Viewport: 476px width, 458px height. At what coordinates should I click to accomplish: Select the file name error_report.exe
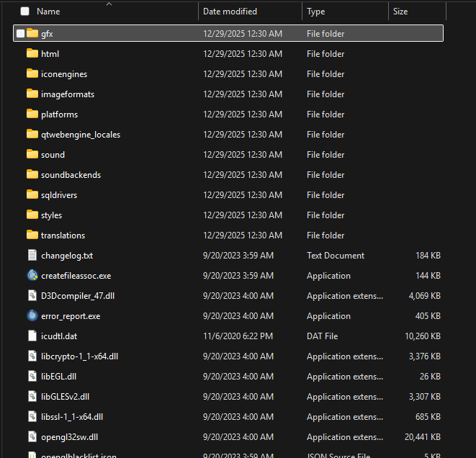tap(71, 316)
